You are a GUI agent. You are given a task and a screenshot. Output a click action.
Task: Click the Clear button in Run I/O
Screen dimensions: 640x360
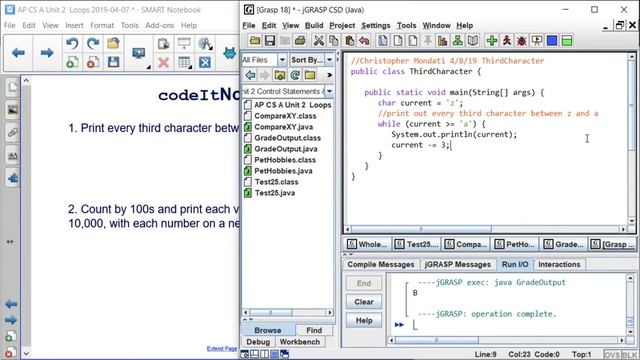[364, 302]
